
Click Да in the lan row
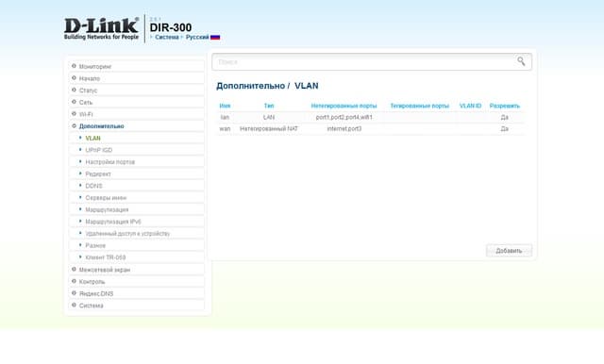tap(505, 117)
